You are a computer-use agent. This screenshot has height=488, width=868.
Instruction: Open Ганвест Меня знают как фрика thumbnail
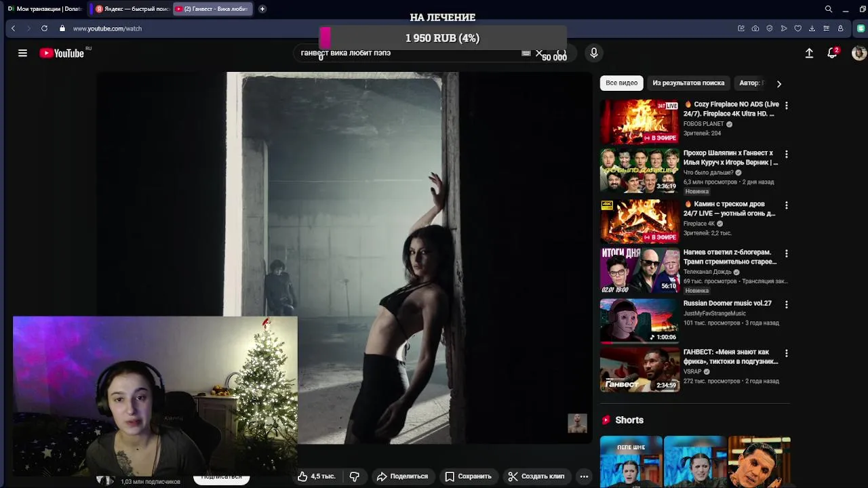639,370
